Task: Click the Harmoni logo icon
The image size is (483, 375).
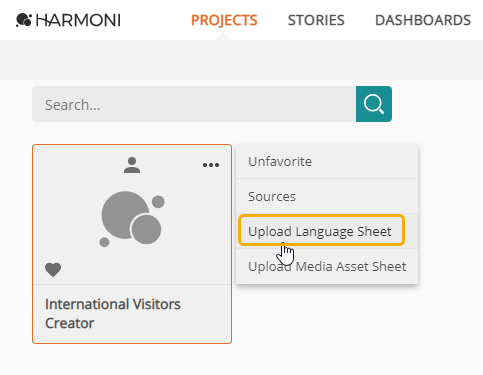Action: (x=24, y=20)
